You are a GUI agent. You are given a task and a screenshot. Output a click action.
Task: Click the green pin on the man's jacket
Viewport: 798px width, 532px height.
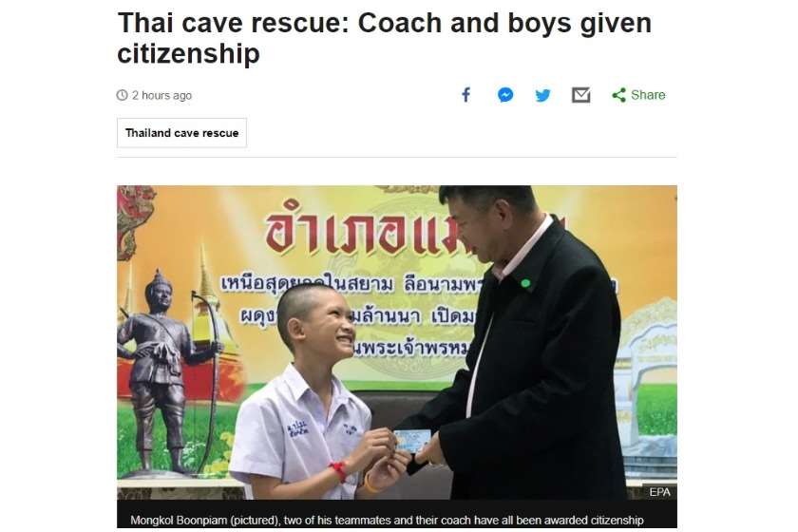[x=525, y=283]
